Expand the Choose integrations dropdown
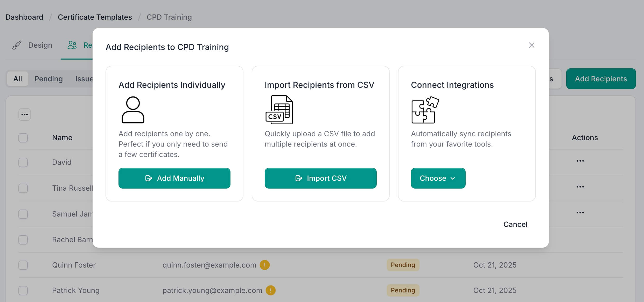The width and height of the screenshot is (644, 302). point(438,178)
